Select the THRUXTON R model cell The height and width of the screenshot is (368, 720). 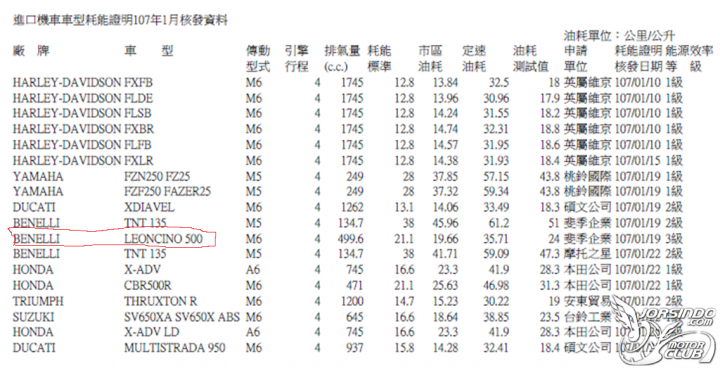click(160, 301)
